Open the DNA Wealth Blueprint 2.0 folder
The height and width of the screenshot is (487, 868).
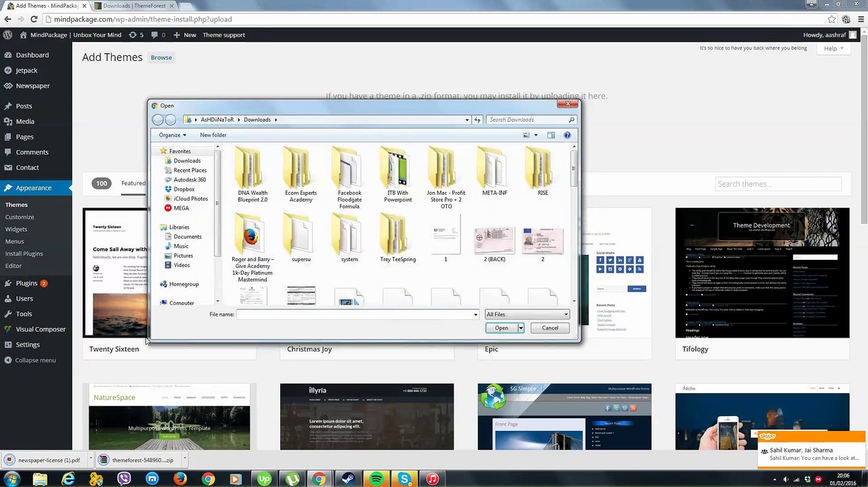click(x=252, y=176)
